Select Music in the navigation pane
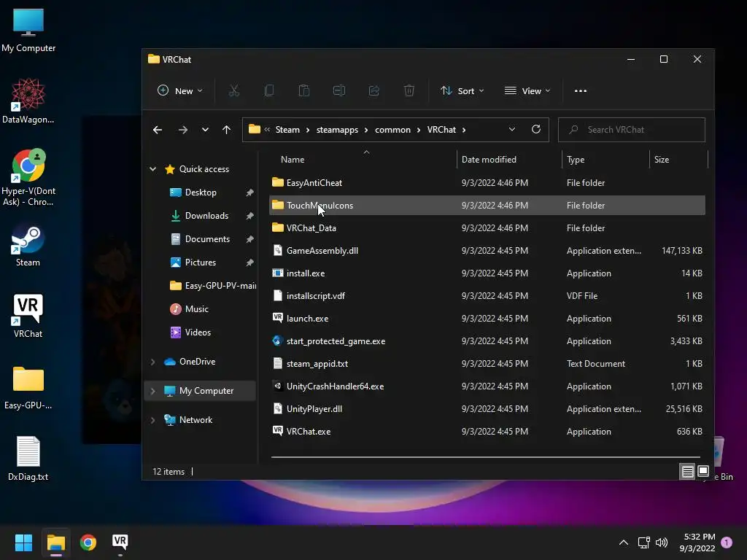Viewport: 747px width, 560px height. [x=196, y=309]
